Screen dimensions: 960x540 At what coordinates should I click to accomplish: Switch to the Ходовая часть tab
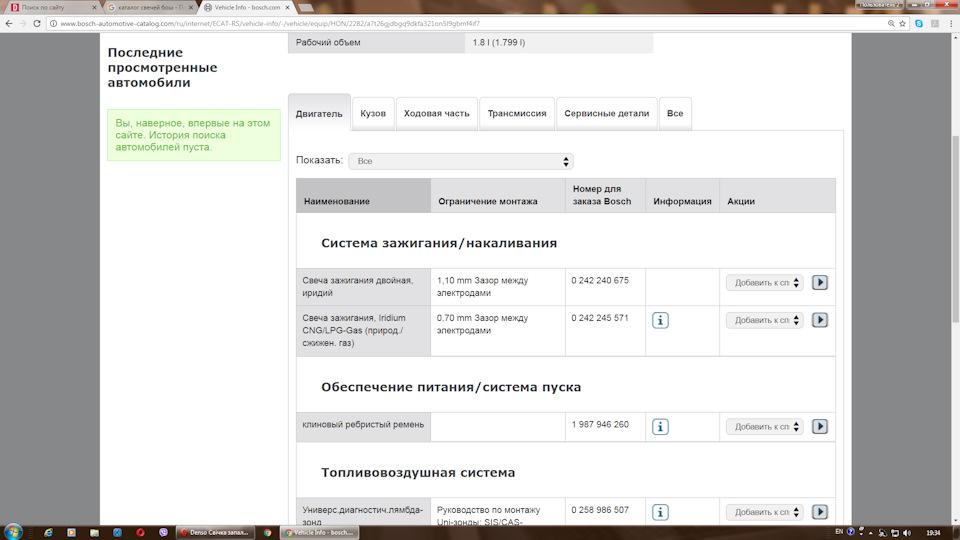[437, 113]
